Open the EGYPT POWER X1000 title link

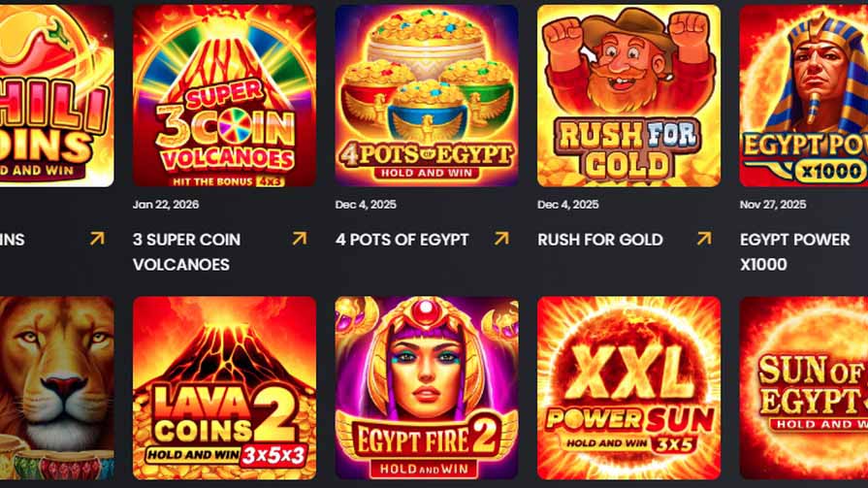coord(794,252)
